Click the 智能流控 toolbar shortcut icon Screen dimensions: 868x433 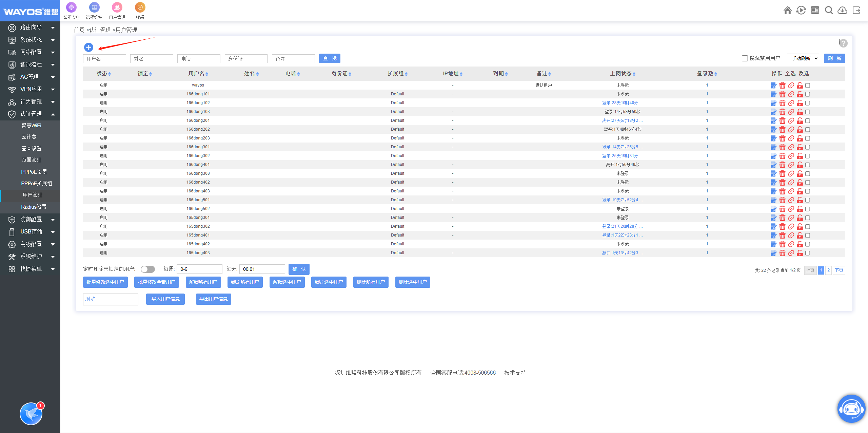coord(71,7)
